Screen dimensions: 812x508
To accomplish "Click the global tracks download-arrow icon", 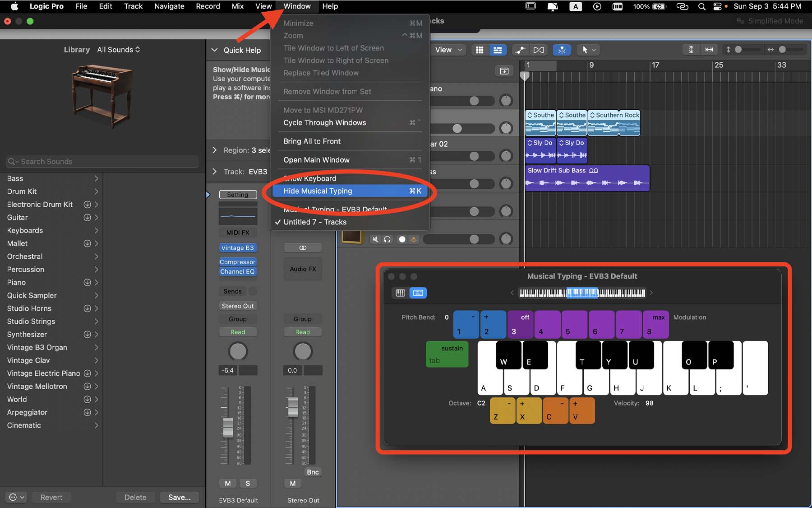I will 504,71.
